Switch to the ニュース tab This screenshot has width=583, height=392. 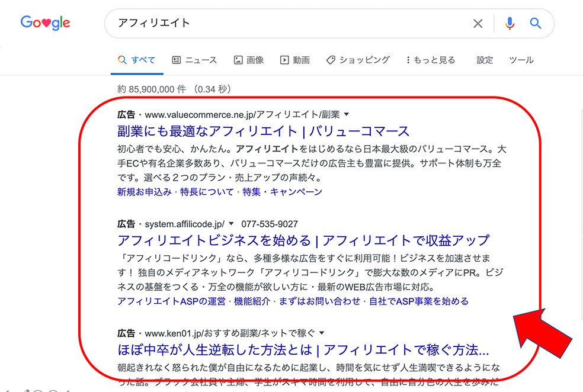click(194, 60)
